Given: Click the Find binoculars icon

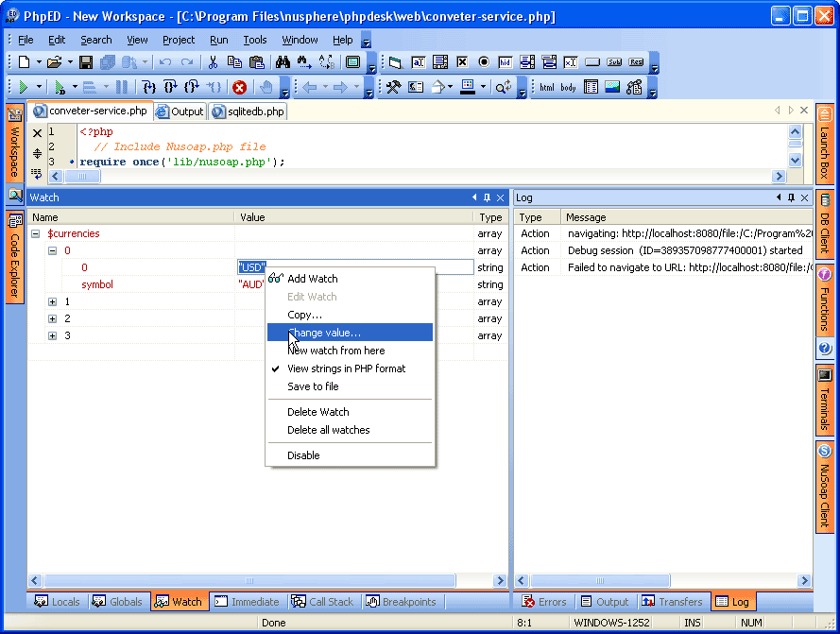Looking at the screenshot, I should [x=282, y=62].
